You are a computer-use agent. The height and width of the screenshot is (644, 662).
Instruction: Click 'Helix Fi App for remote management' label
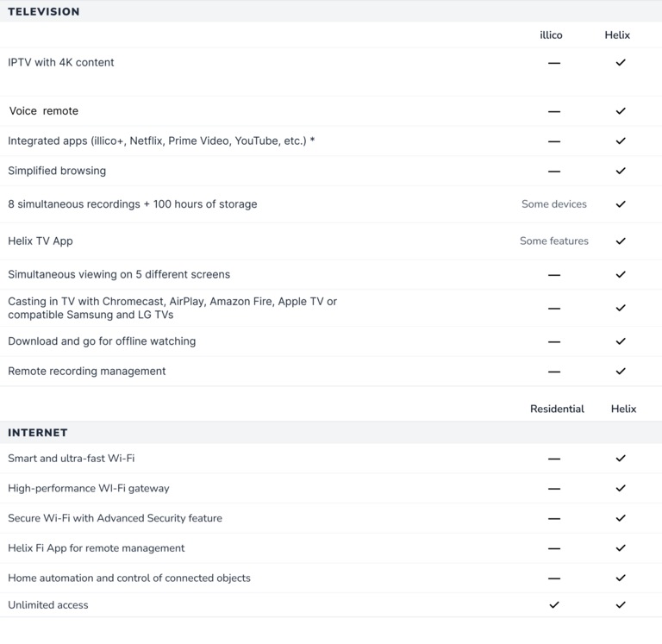[x=97, y=548]
